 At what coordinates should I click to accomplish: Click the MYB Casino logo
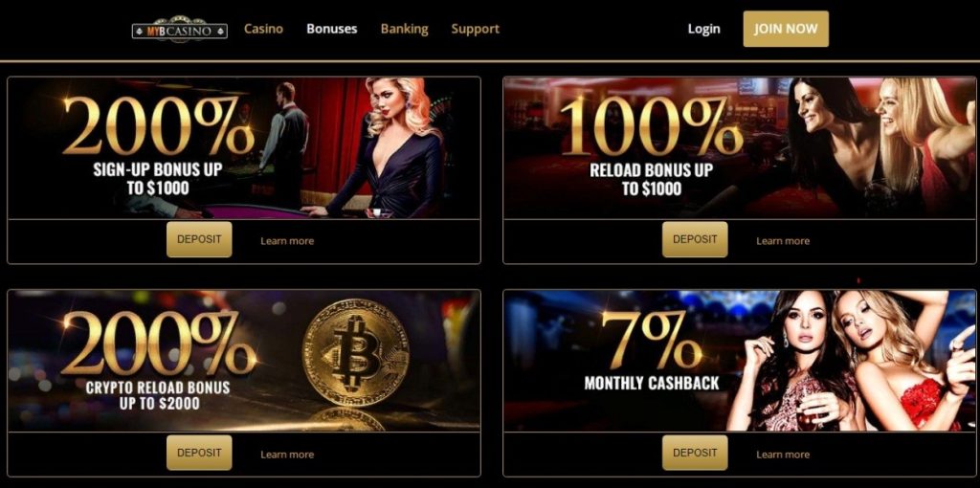tap(179, 29)
